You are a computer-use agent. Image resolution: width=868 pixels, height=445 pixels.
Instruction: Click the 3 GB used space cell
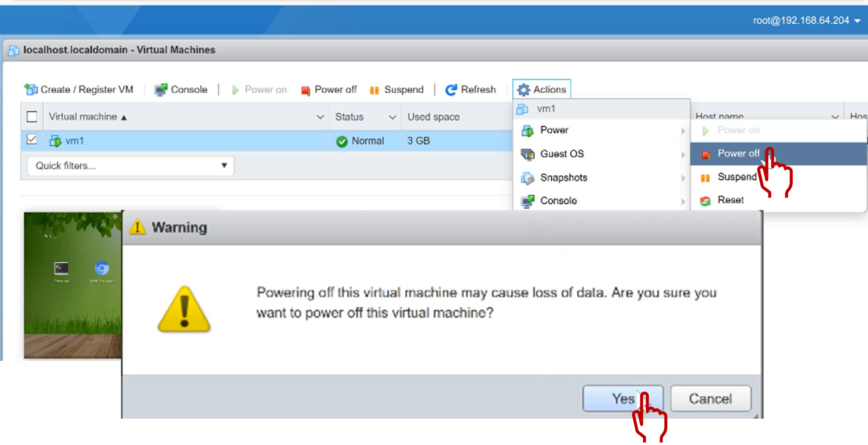click(418, 141)
